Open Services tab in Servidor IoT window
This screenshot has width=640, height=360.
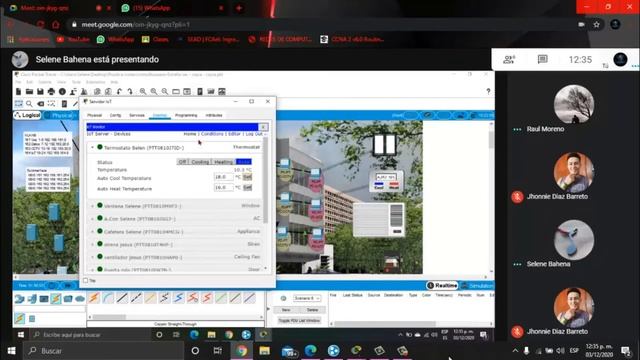pyautogui.click(x=137, y=116)
